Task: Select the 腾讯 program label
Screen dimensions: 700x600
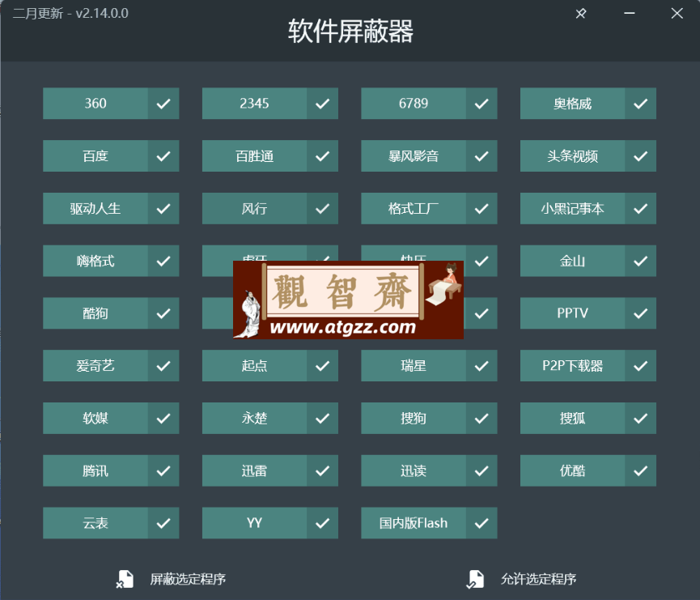Action: (x=95, y=470)
